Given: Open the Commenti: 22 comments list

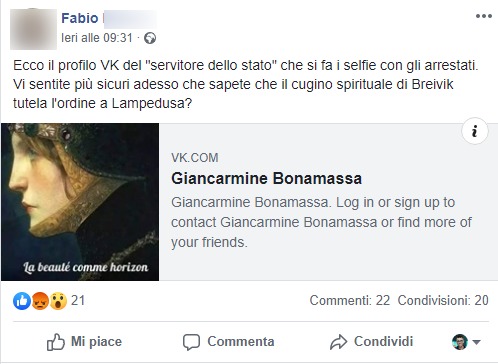Looking at the screenshot, I should point(350,300).
